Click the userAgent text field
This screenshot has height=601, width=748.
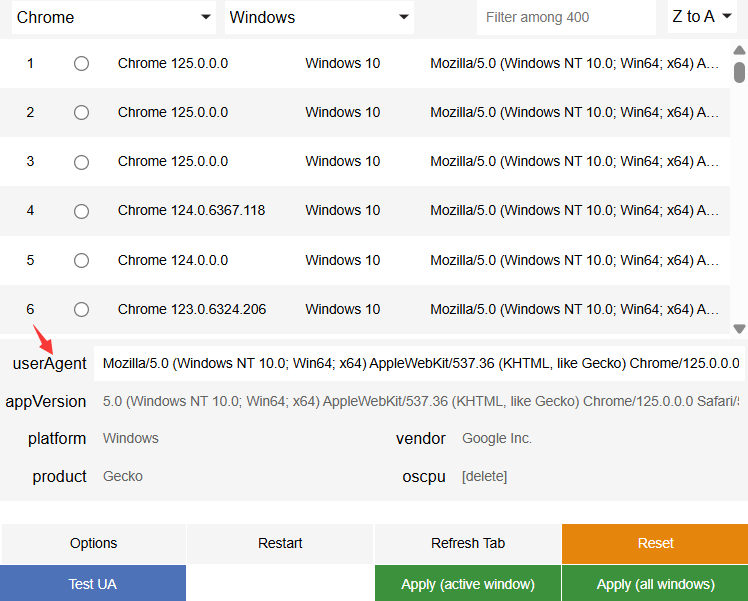pyautogui.click(x=419, y=364)
